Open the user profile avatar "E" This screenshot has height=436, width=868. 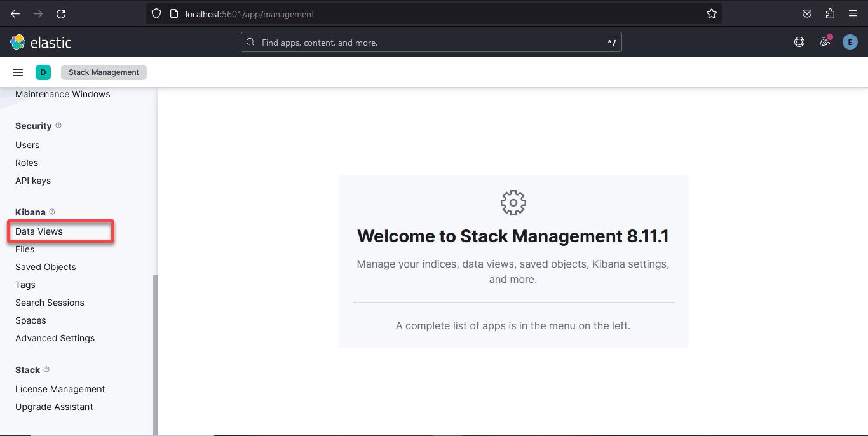pyautogui.click(x=850, y=42)
